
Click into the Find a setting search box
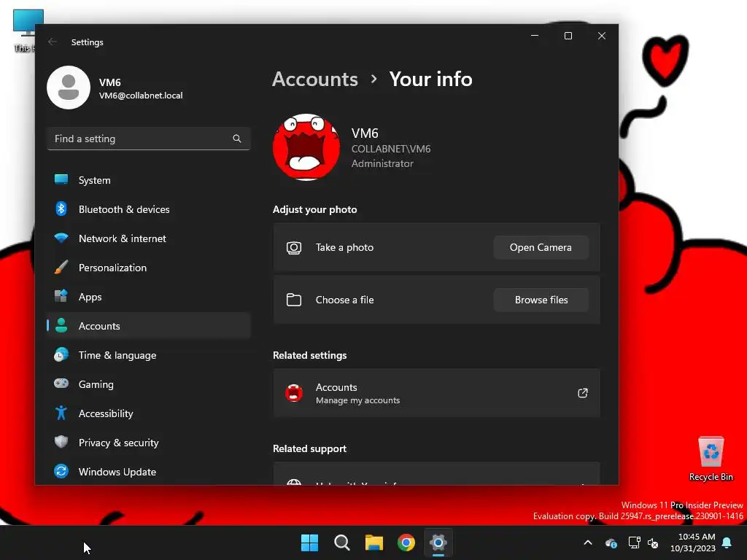[149, 139]
